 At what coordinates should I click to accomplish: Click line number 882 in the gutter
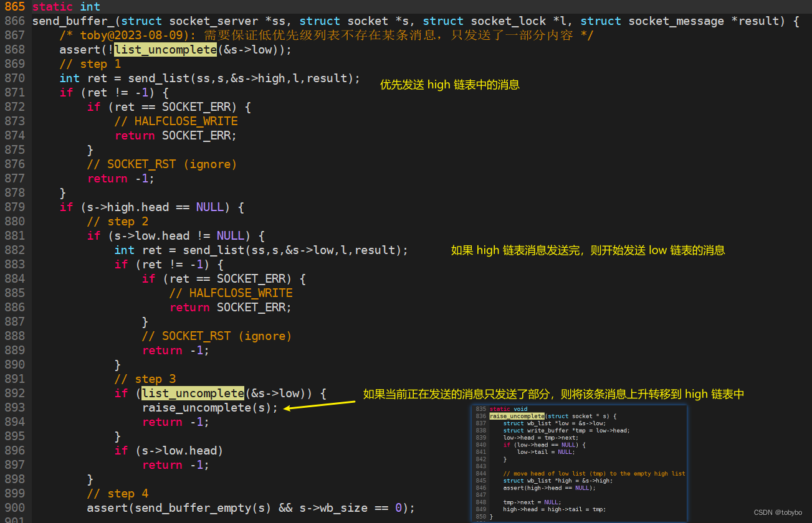coord(14,250)
